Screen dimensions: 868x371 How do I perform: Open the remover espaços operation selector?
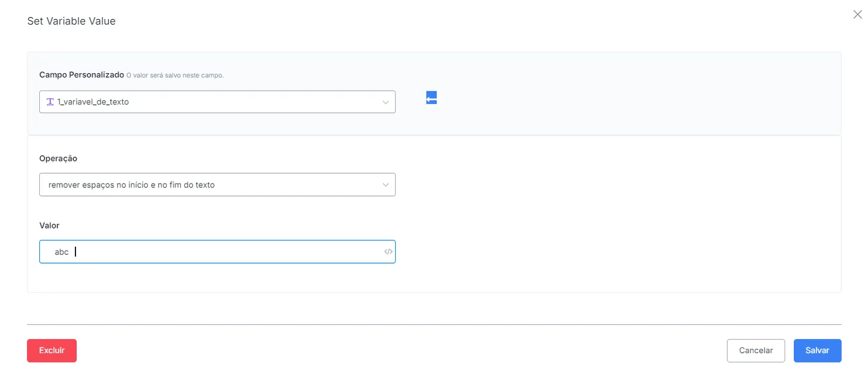pos(217,184)
